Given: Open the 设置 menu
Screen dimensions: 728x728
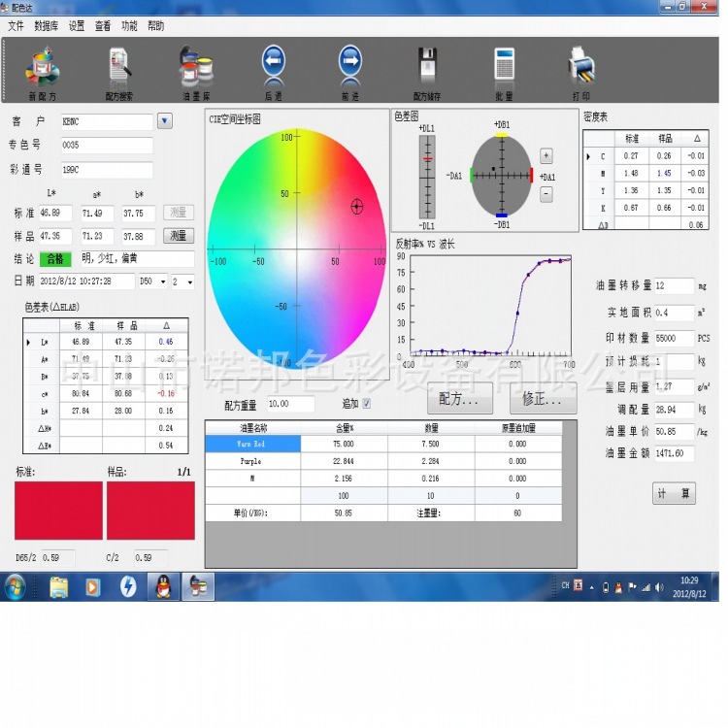Looking at the screenshot, I should (x=77, y=26).
